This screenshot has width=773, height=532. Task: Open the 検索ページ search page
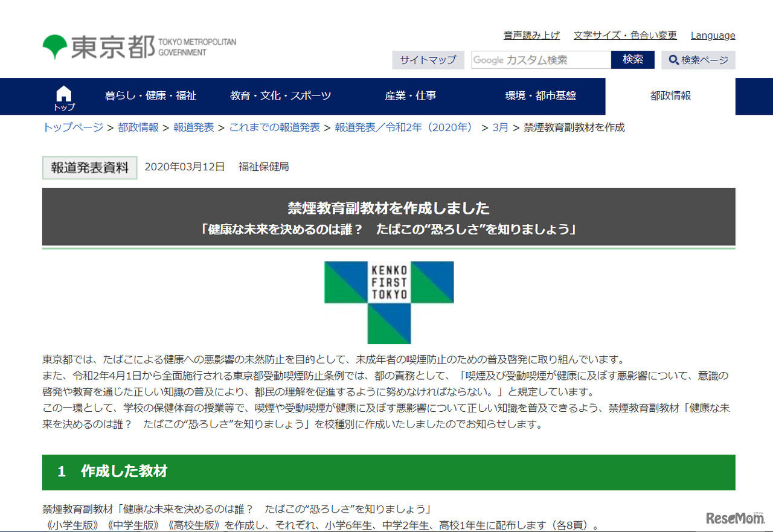point(698,60)
